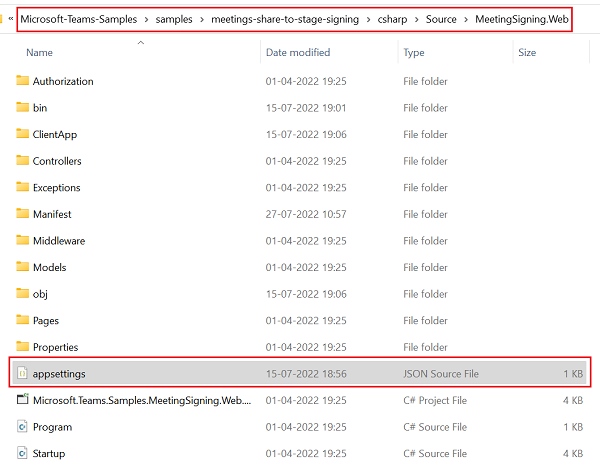This screenshot has height=469, width=600.
Task: Click JSON Source File type cell
Action: click(x=441, y=373)
